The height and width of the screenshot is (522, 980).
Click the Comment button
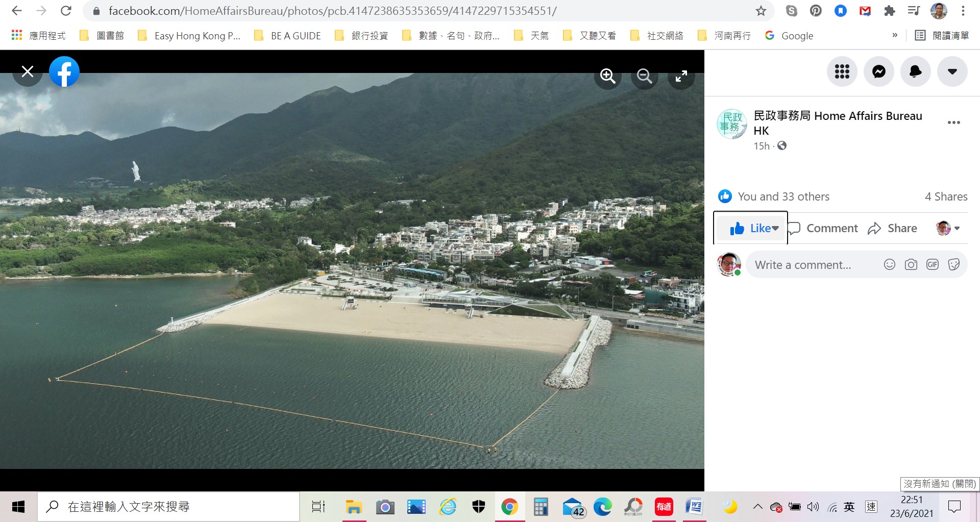(823, 228)
